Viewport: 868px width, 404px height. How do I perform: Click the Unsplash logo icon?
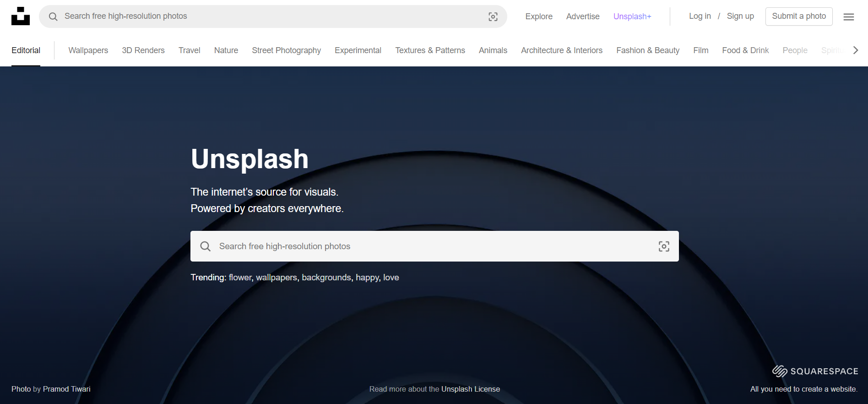[x=21, y=16]
